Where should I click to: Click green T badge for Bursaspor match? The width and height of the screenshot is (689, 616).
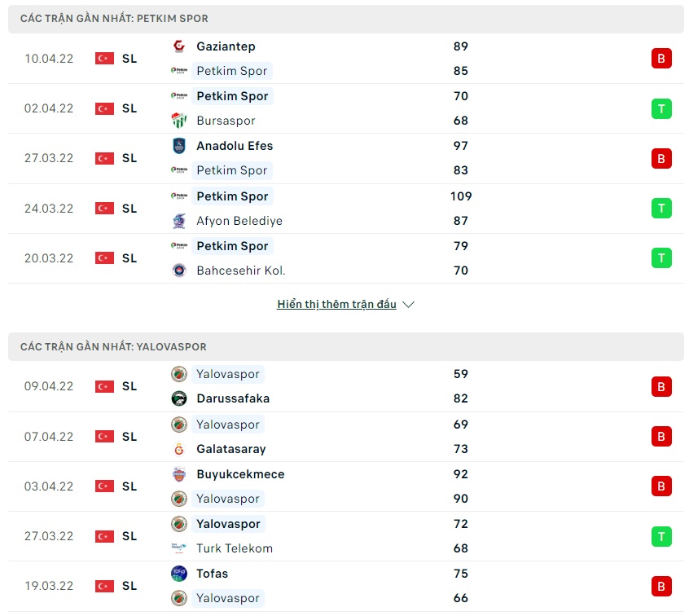click(661, 108)
